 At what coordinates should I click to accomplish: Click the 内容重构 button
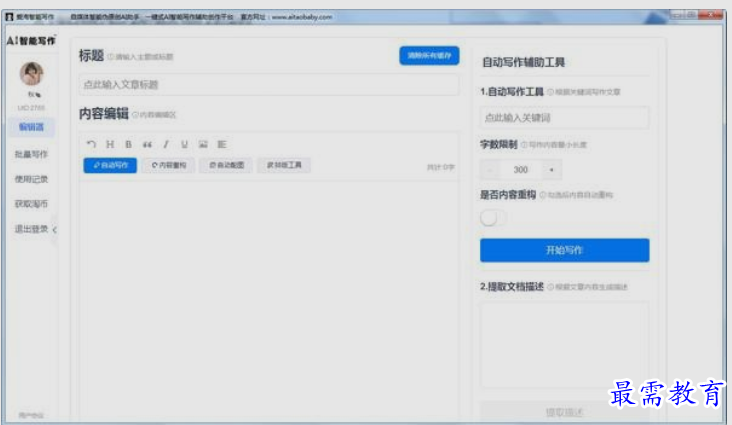(x=169, y=165)
